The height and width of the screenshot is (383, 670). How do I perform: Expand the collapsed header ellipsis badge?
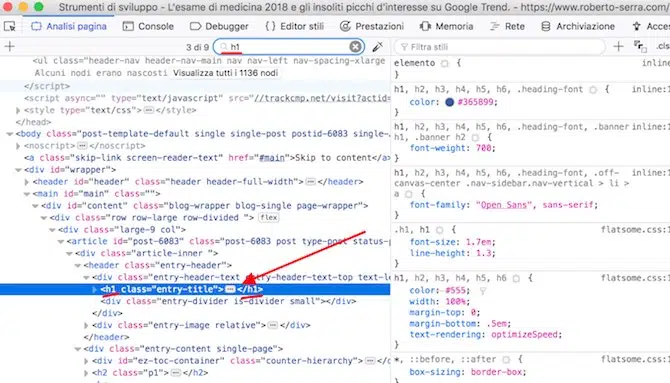click(x=311, y=182)
